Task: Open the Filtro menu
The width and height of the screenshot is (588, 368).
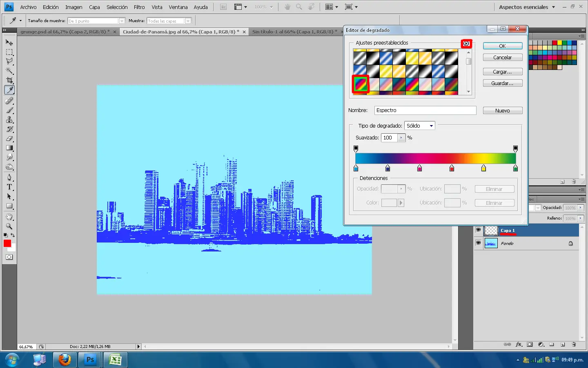Action: [139, 7]
